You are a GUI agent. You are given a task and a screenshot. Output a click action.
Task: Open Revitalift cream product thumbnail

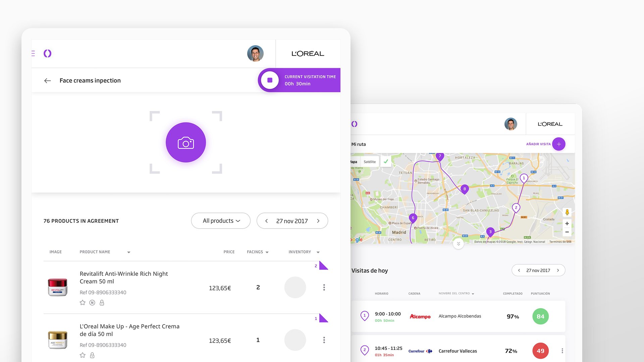[x=58, y=287]
